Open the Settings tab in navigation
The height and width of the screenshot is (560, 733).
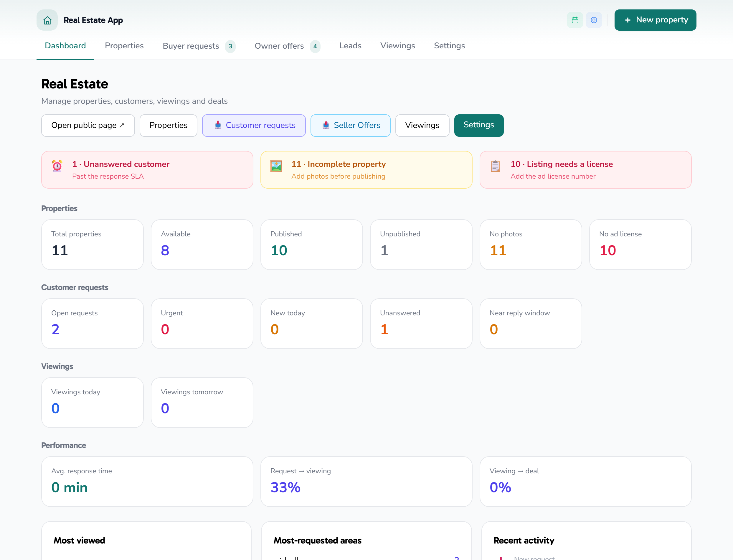tap(449, 46)
